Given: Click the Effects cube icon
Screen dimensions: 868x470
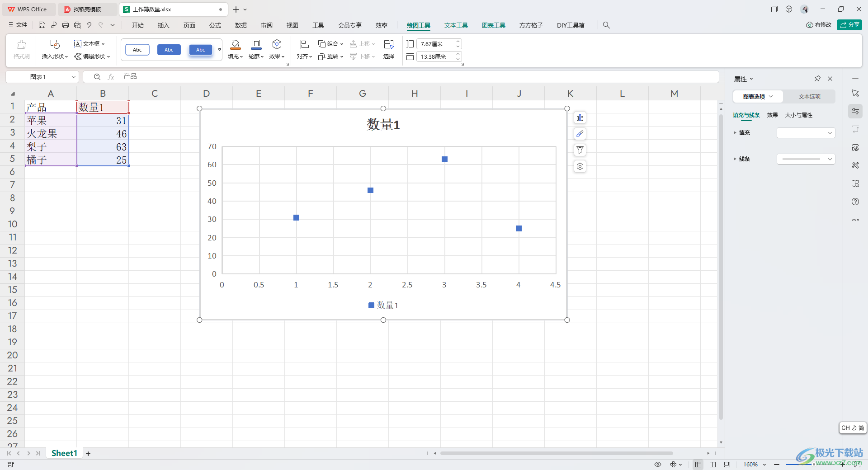Looking at the screenshot, I should tap(277, 44).
